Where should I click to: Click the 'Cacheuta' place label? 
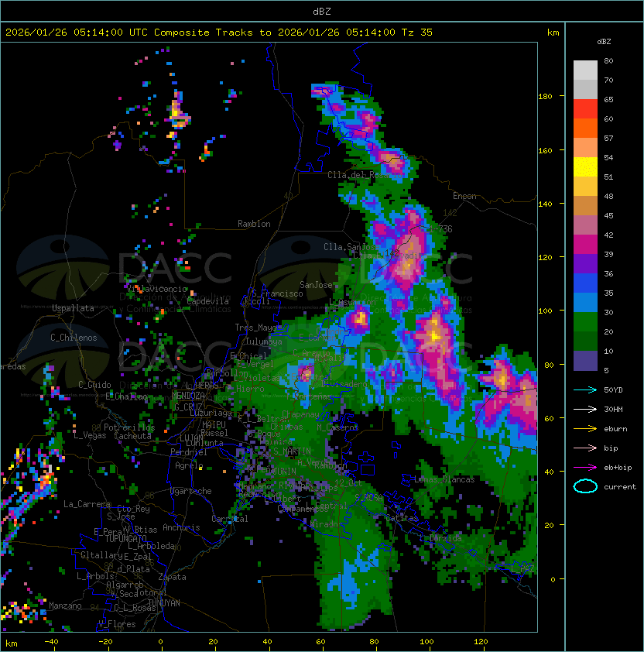(133, 436)
